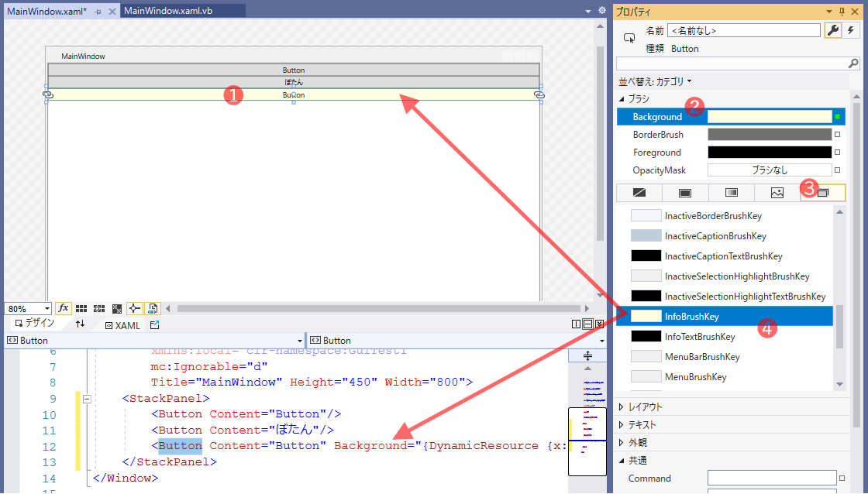Swap the design and XAML panes

pos(81,324)
